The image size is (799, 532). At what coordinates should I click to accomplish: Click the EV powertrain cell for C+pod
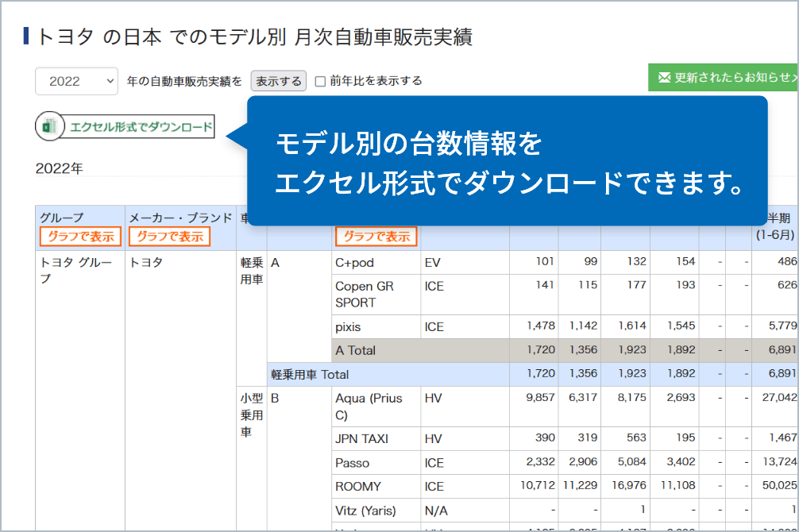coord(465,263)
